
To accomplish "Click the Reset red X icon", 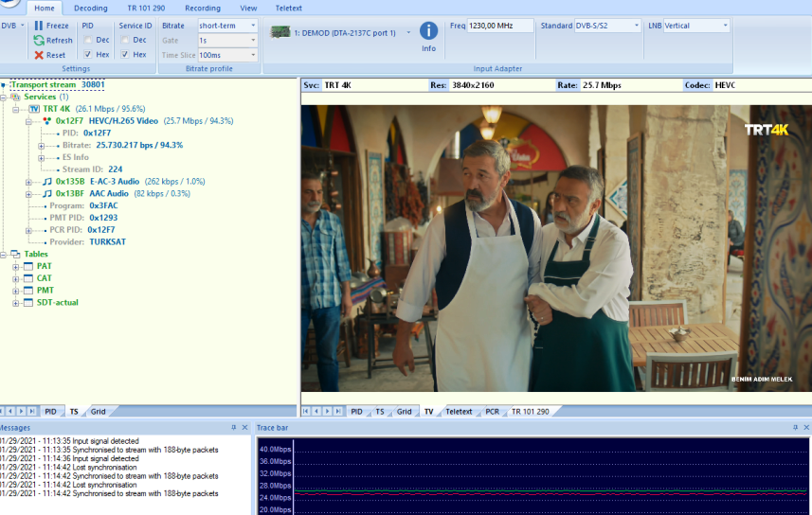I will (39, 55).
